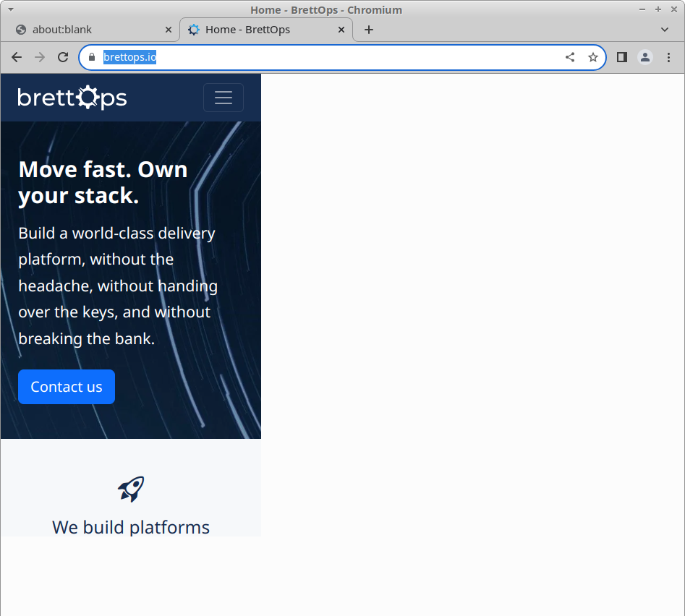Open Chromium's three-dot menu
Image resolution: width=685 pixels, height=616 pixels.
[668, 57]
